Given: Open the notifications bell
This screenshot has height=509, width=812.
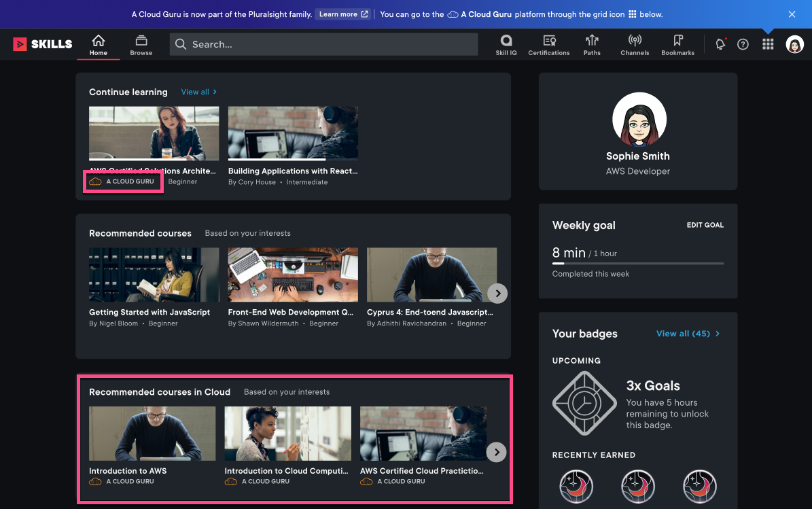Looking at the screenshot, I should 720,44.
